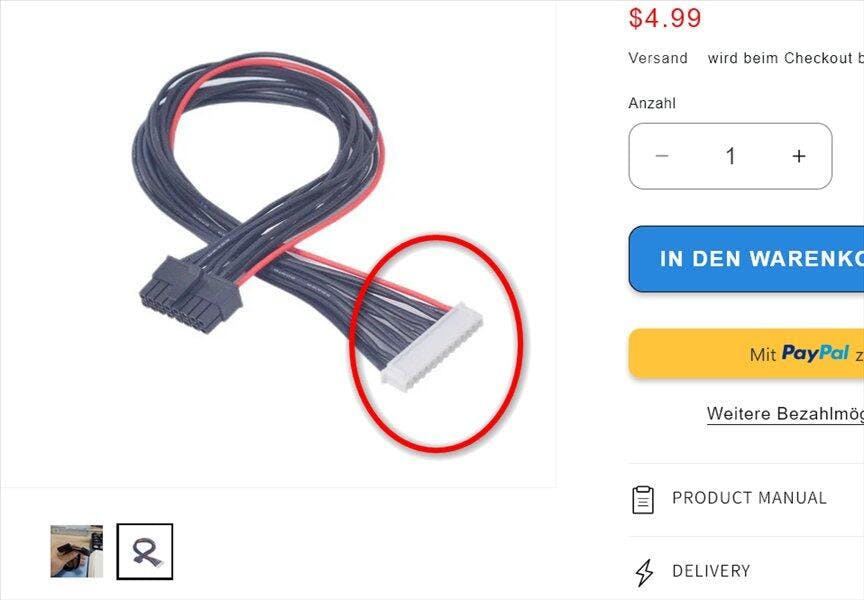Click the white connector circled in red
The image size is (864, 600).
[432, 349]
